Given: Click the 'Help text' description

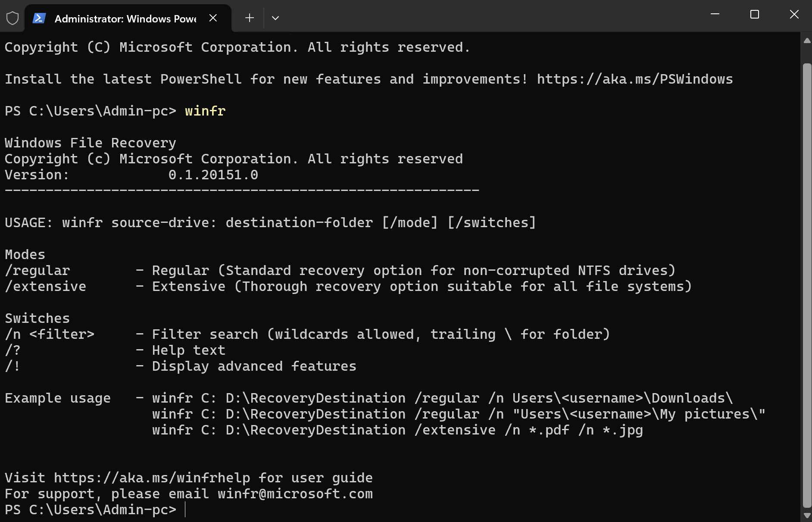Looking at the screenshot, I should pyautogui.click(x=189, y=350).
